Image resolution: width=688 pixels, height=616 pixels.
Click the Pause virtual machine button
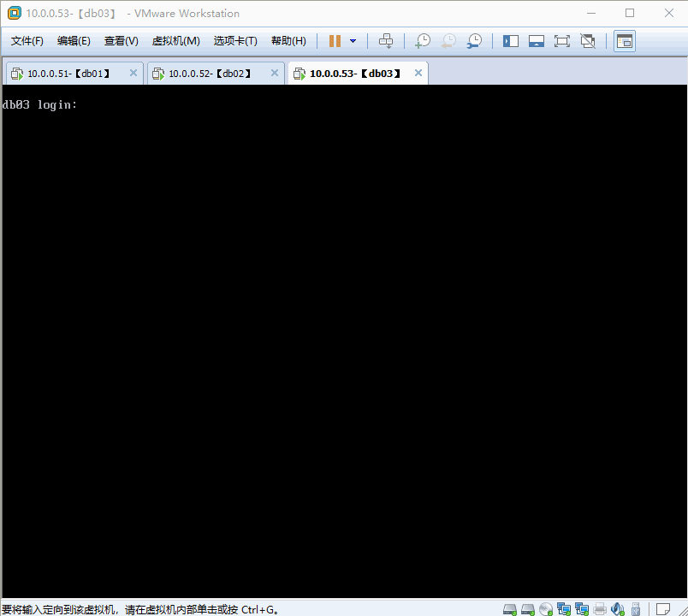[335, 41]
